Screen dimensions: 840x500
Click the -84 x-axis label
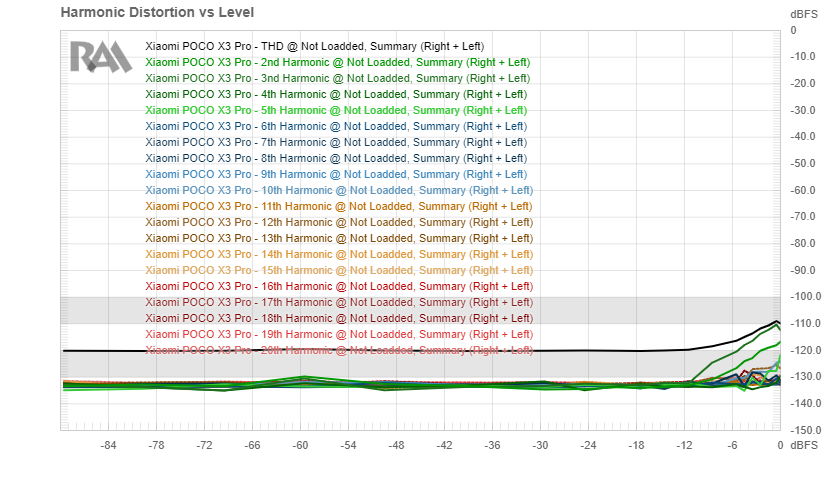pyautogui.click(x=108, y=445)
